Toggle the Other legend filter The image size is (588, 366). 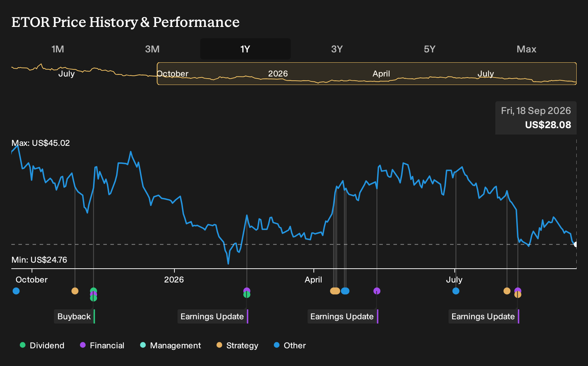pos(290,345)
